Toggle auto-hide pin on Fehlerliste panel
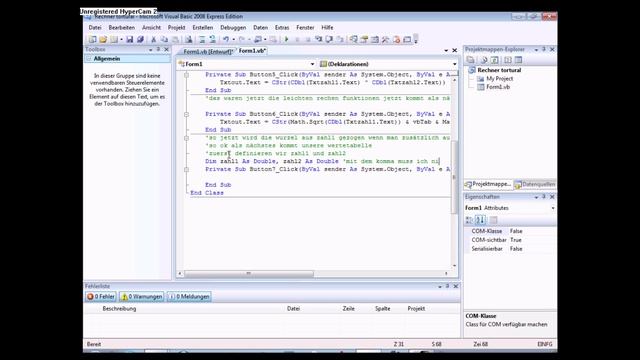Image resolution: width=640 pixels, height=360 pixels. 448,286
